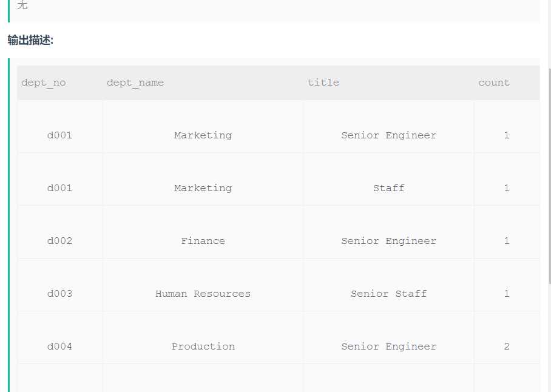Click the Human Resources cell

(x=203, y=294)
